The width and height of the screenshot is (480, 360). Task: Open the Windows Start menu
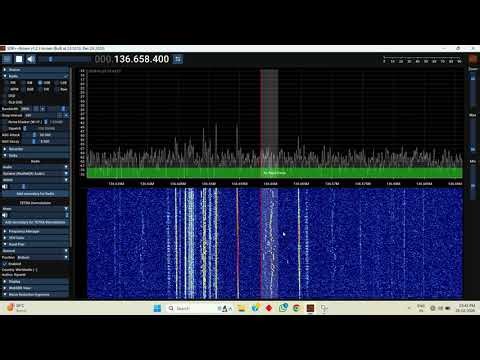coord(157,308)
